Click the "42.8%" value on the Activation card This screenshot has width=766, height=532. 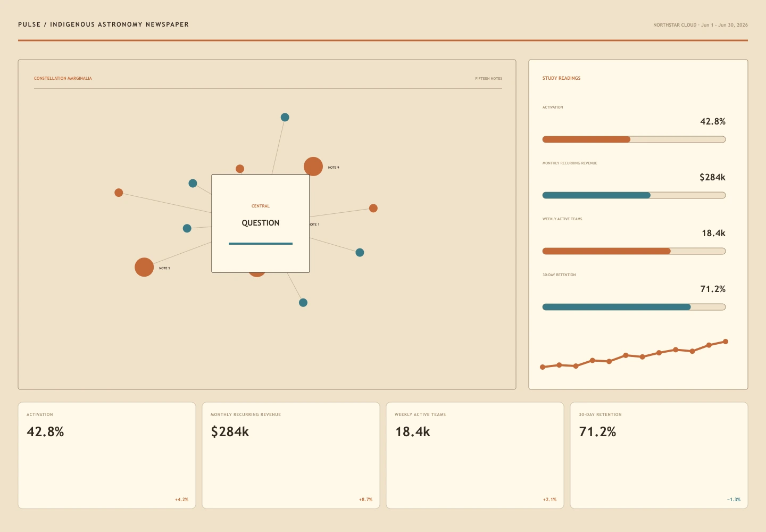[x=45, y=431]
